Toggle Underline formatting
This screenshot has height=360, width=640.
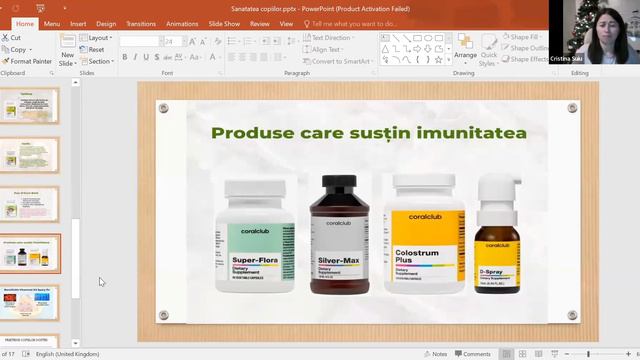(x=146, y=57)
